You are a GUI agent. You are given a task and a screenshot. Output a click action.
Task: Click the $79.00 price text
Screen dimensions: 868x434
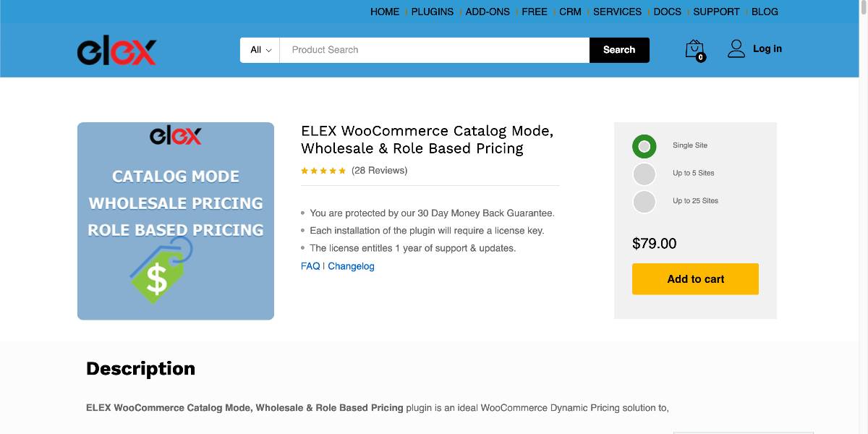(x=655, y=244)
